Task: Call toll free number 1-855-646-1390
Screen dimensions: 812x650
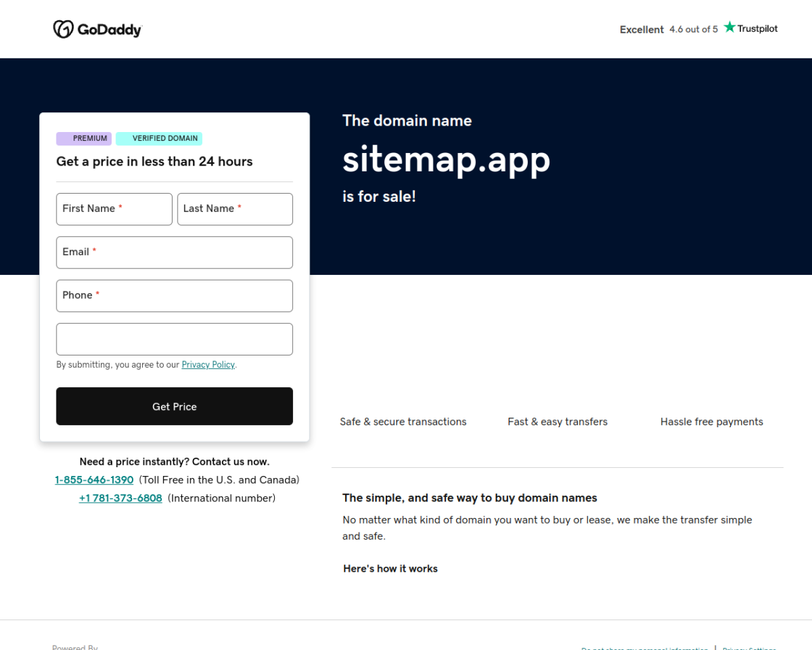Action: (94, 480)
